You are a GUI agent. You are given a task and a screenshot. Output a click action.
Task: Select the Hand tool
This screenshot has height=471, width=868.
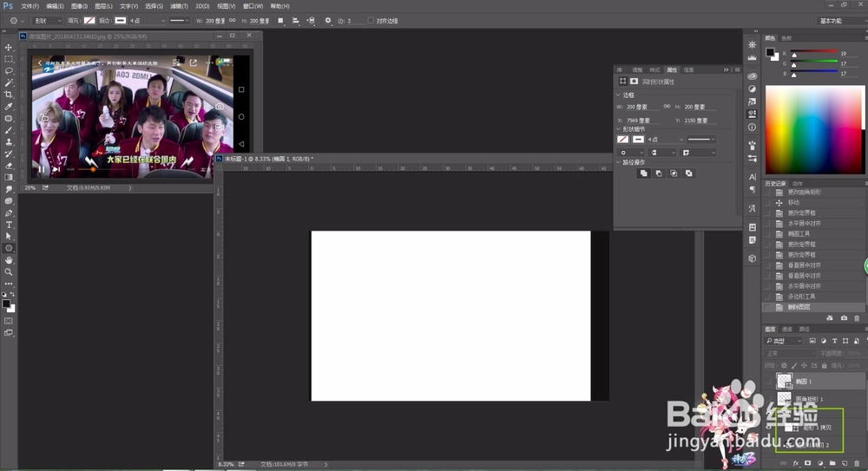(9, 260)
